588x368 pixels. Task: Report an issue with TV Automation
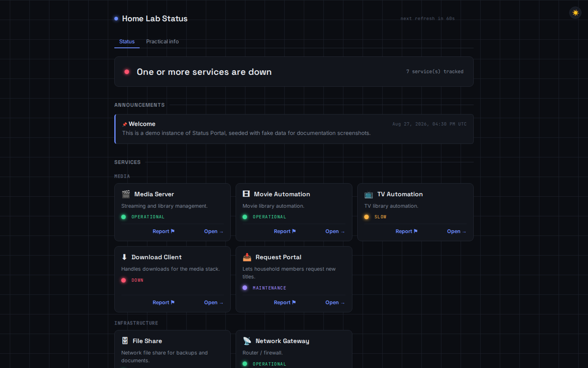406,231
